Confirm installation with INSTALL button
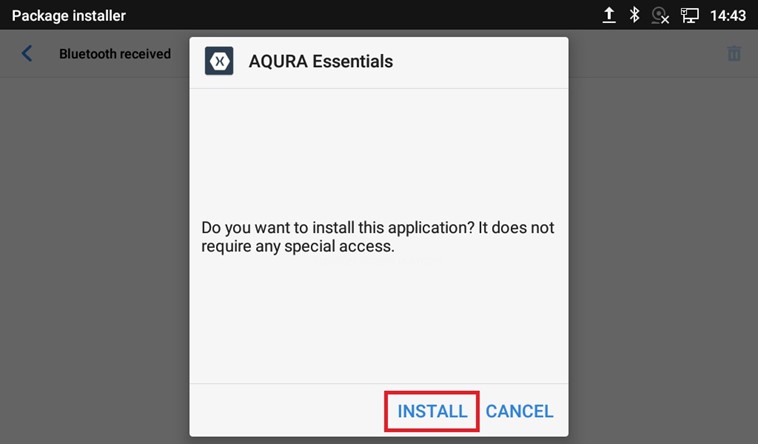The height and width of the screenshot is (444, 758). coord(432,411)
